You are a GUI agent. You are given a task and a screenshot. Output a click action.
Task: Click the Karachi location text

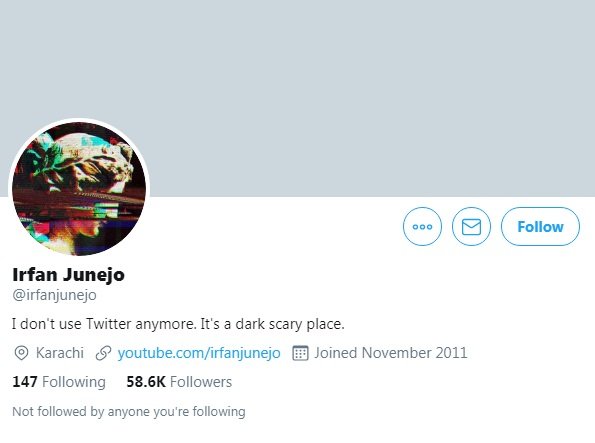pos(60,353)
